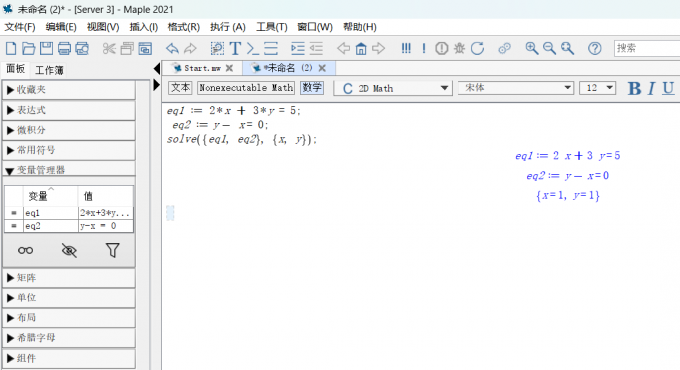This screenshot has width=680, height=370.
Task: Hide variables with the crossed-eye icon
Action: (69, 250)
